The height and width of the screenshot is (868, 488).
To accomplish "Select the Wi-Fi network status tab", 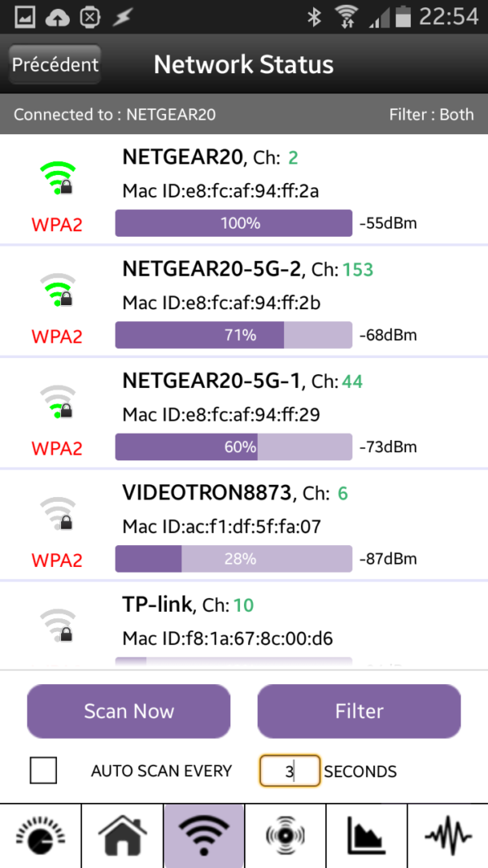I will tap(203, 835).
